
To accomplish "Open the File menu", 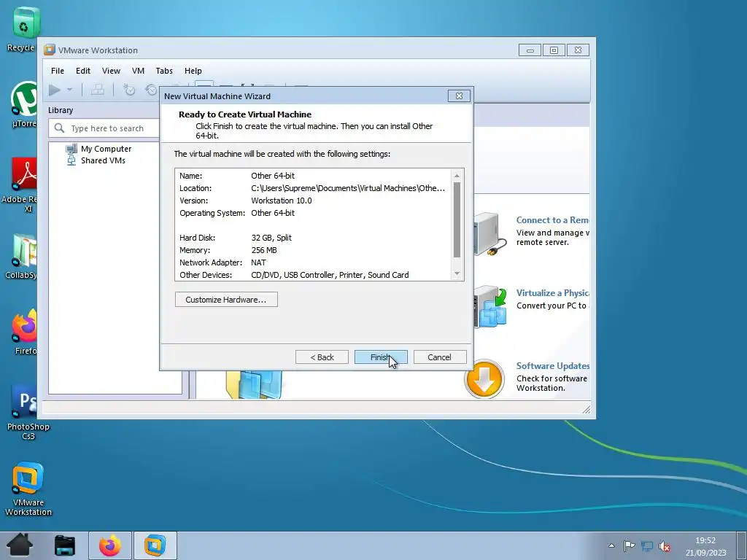I will [58, 71].
